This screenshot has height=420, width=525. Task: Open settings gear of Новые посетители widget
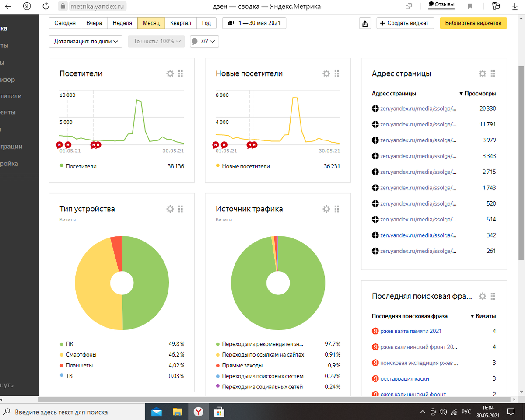pos(326,73)
